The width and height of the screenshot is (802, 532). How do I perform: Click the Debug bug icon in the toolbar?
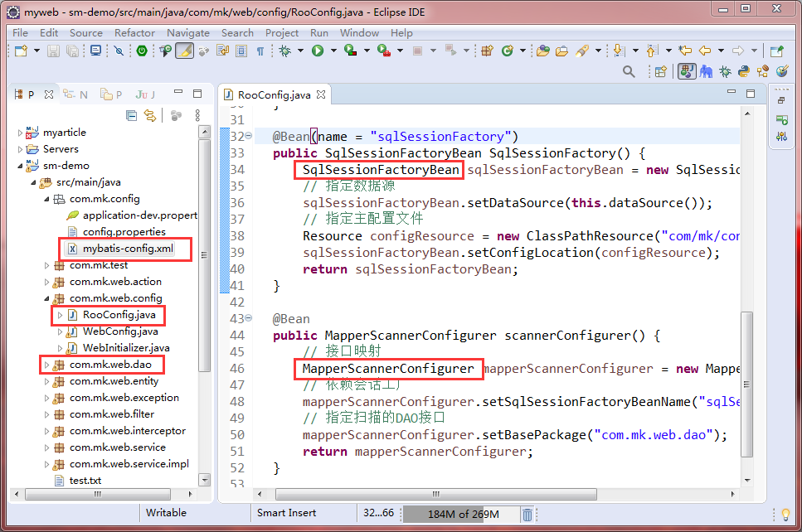285,51
